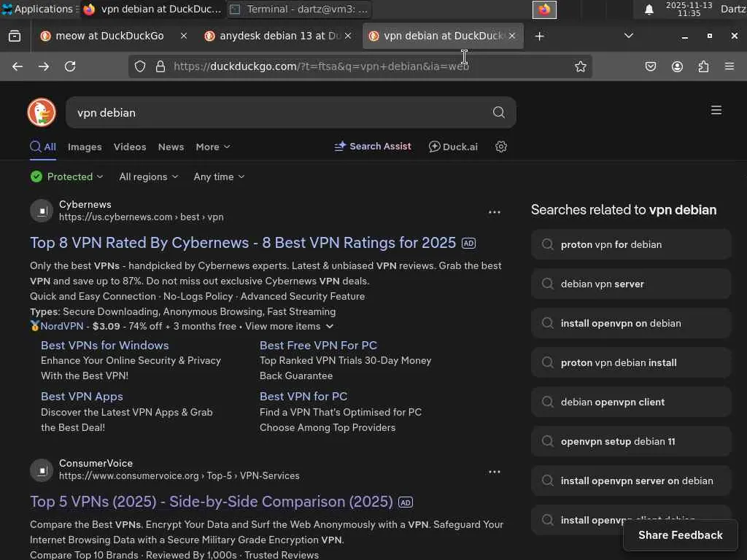The height and width of the screenshot is (560, 747).
Task: Open All regions dropdown
Action: point(149,176)
